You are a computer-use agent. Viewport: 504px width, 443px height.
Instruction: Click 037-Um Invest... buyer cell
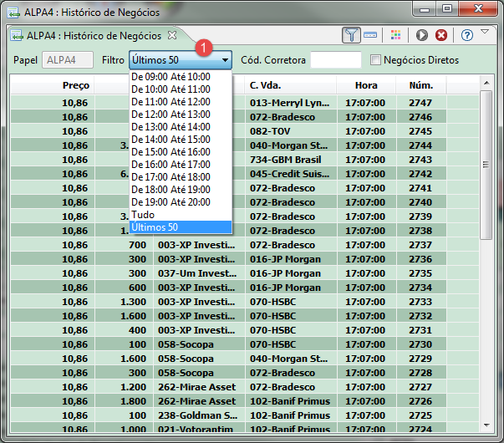pos(199,273)
